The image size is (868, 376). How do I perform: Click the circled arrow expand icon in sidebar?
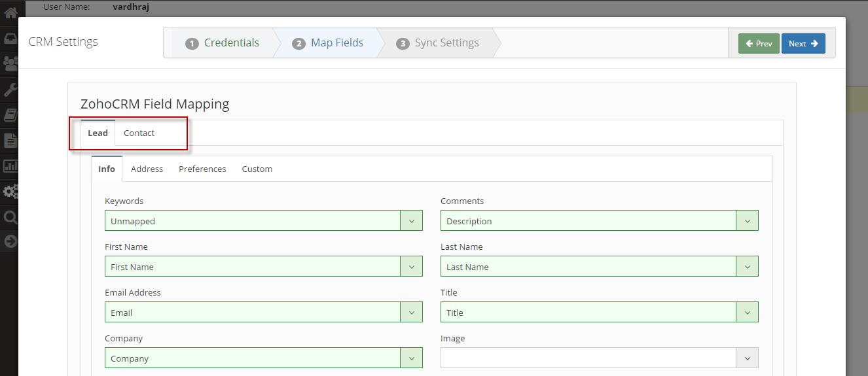[10, 241]
